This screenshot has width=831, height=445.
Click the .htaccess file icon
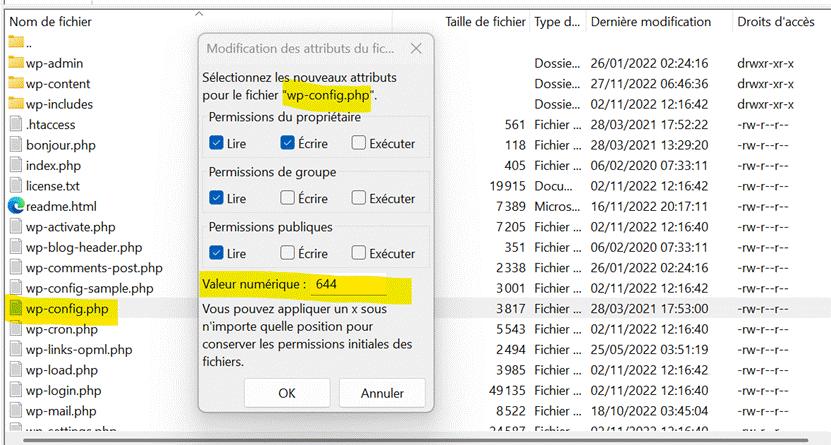pyautogui.click(x=15, y=124)
